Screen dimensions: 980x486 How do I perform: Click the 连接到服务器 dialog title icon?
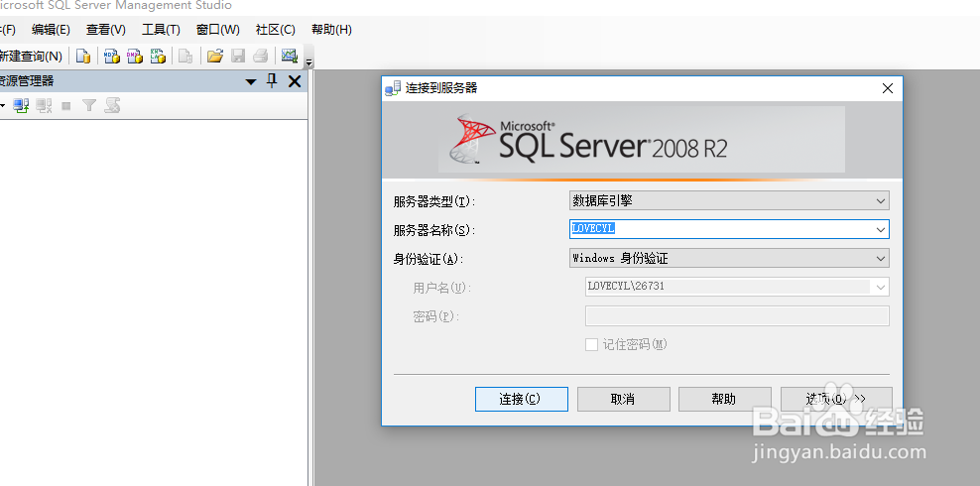click(393, 88)
